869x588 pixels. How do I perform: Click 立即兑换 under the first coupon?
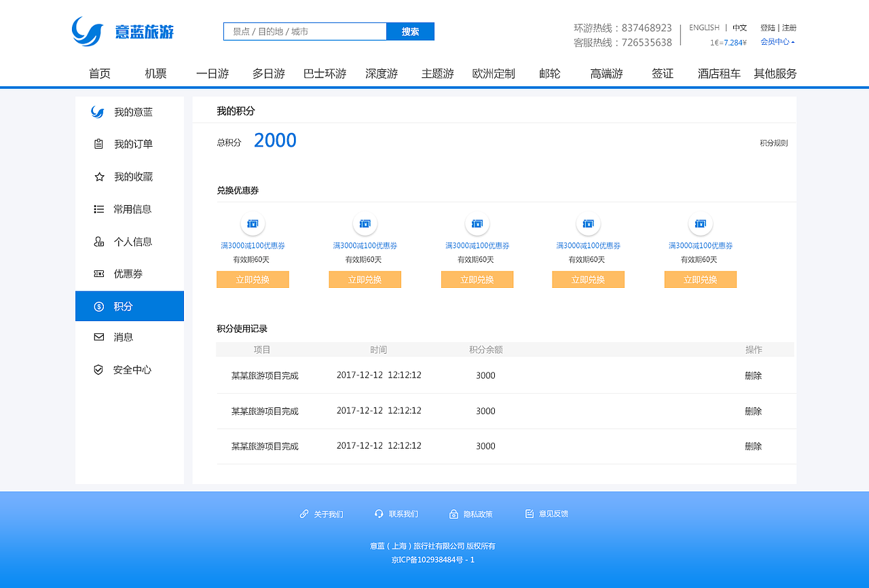(253, 280)
